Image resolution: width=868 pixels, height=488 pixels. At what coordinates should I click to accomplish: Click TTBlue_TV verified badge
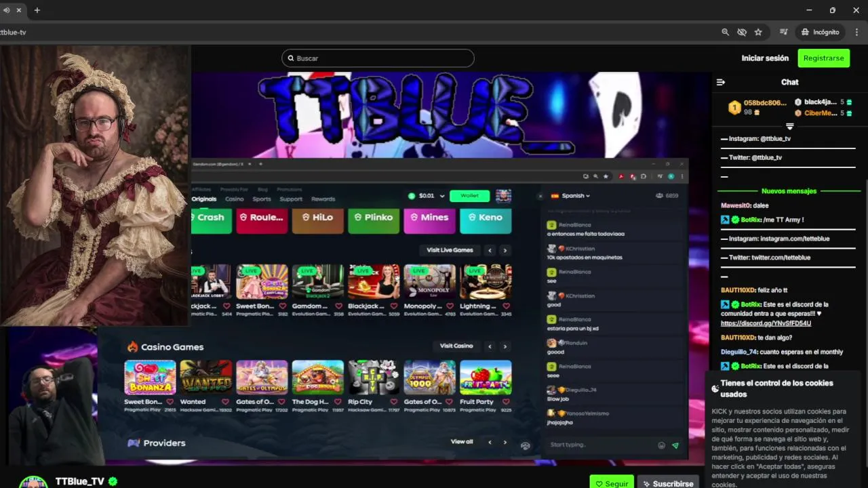point(113,481)
